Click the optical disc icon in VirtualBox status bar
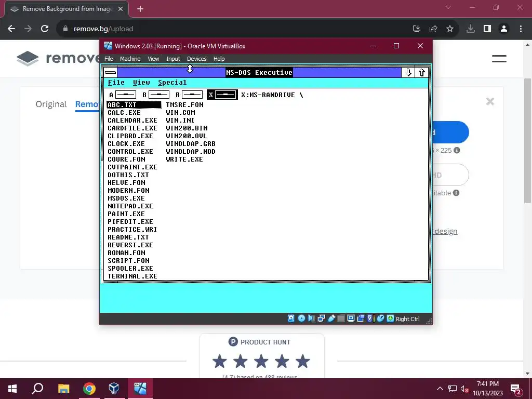This screenshot has height=399, width=532. click(x=301, y=318)
